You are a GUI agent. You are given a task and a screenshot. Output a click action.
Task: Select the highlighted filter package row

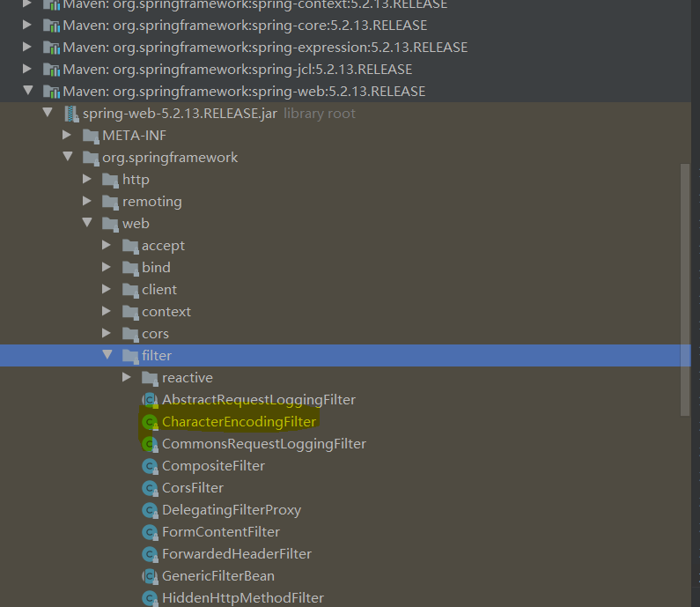345,356
